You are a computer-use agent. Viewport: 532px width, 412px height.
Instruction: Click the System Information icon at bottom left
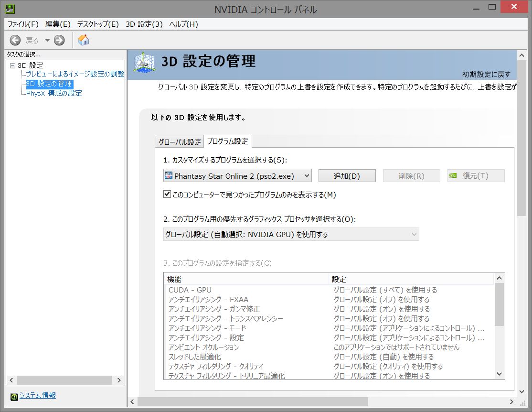tap(14, 396)
